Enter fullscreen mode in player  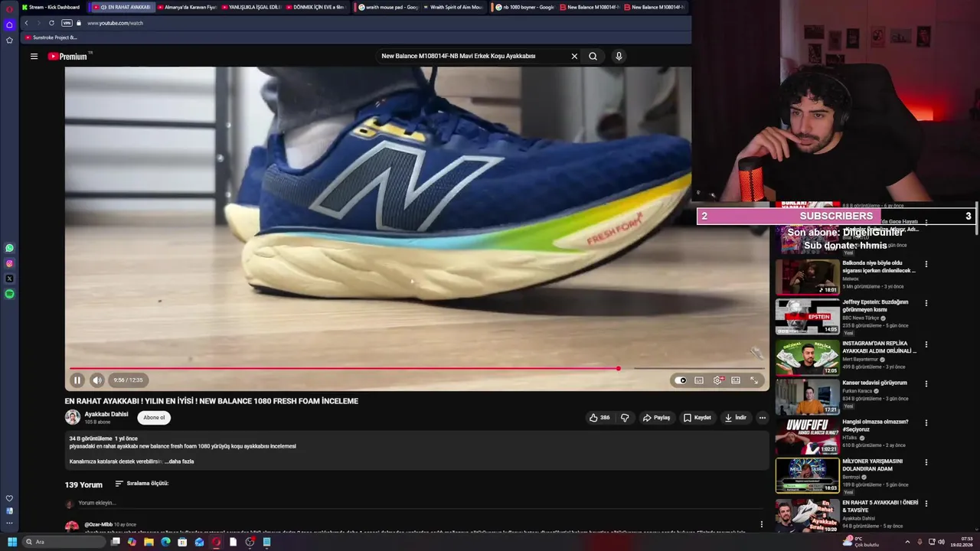tap(754, 380)
